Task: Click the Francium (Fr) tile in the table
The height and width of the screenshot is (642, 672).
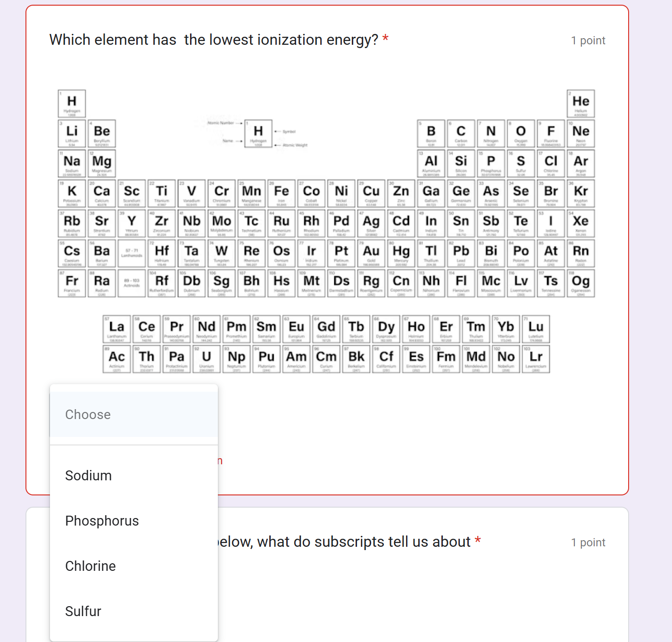Action: point(72,282)
